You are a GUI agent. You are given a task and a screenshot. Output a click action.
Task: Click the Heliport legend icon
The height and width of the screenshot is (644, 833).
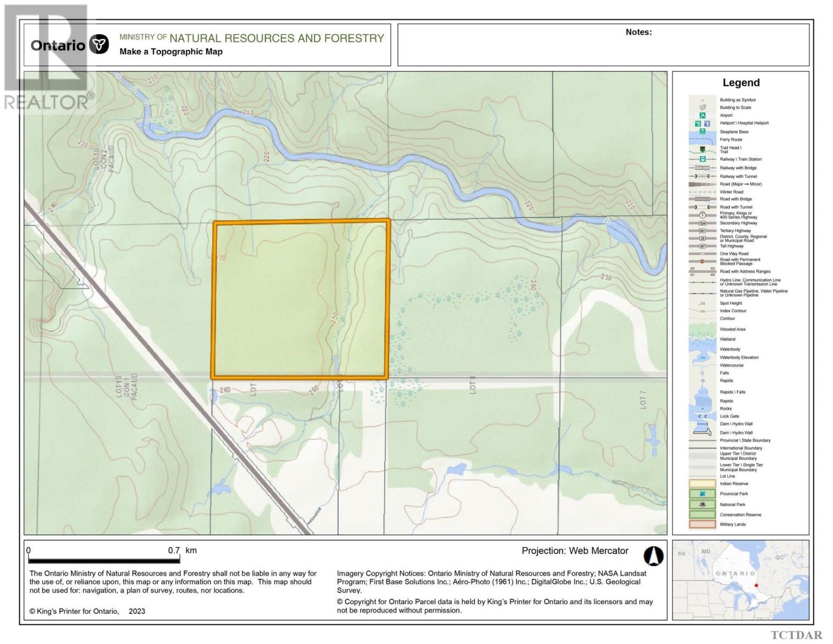pos(699,122)
